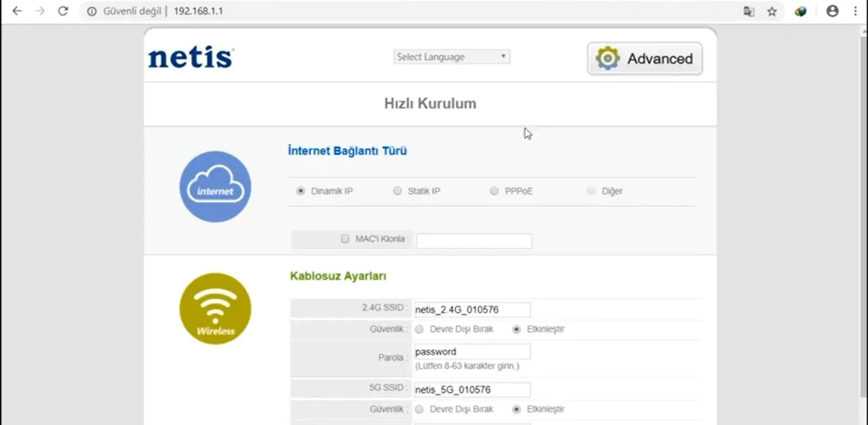Open the Select Language dropdown

[451, 57]
